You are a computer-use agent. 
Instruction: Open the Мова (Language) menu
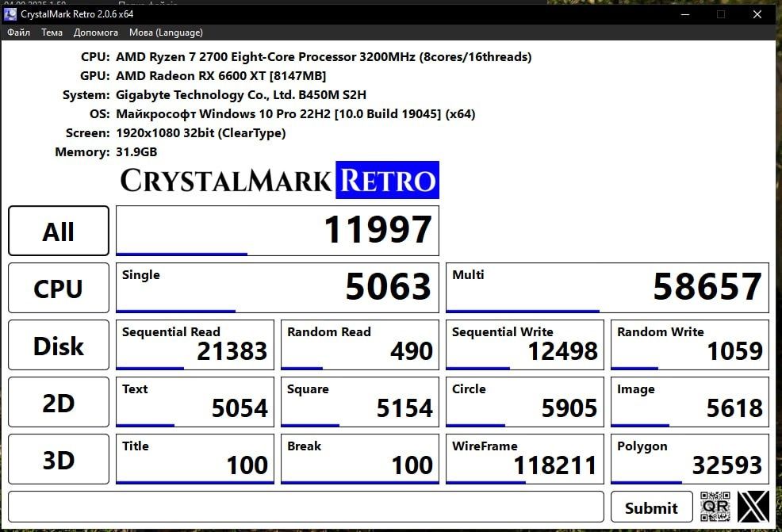click(166, 33)
